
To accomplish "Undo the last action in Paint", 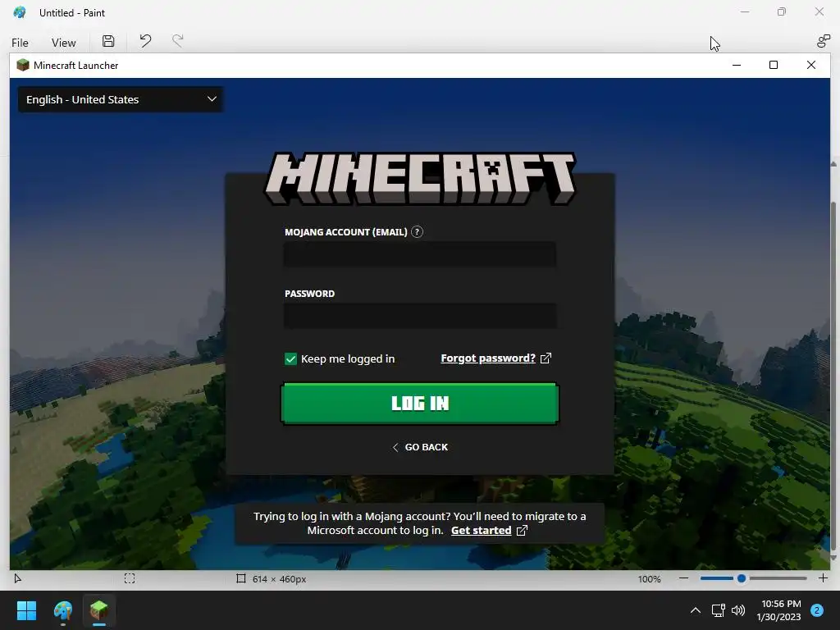I will (x=145, y=41).
